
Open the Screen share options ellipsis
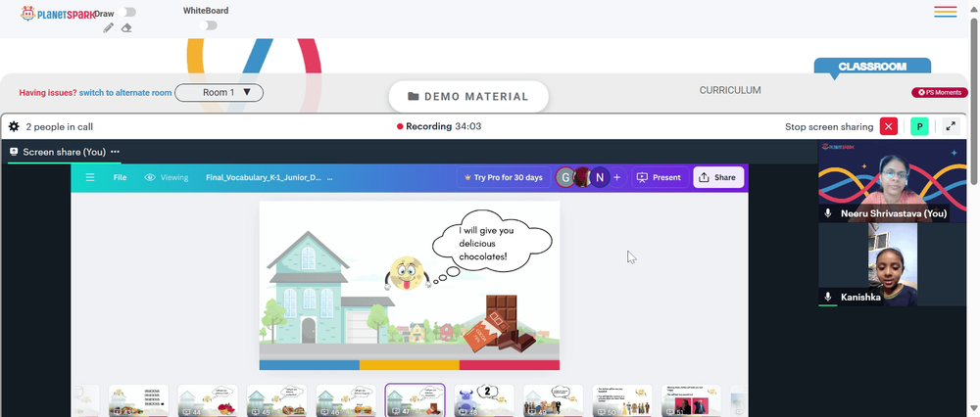pyautogui.click(x=115, y=152)
